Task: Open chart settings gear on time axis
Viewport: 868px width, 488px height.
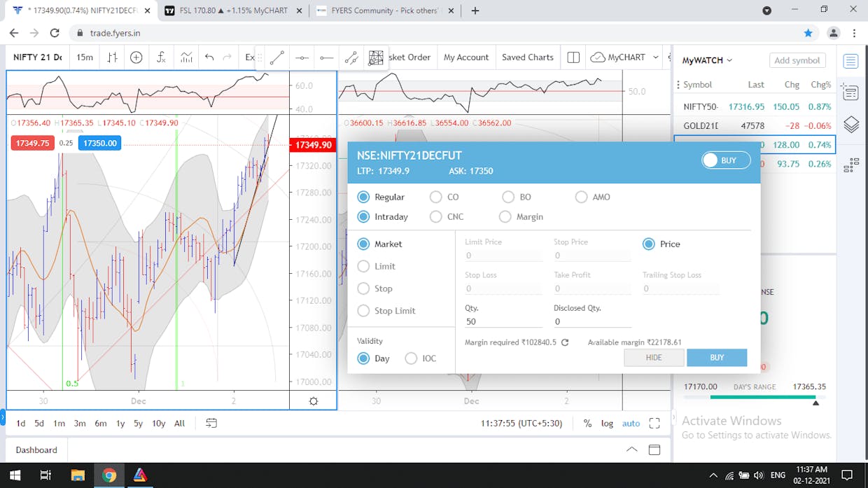Action: pyautogui.click(x=313, y=401)
